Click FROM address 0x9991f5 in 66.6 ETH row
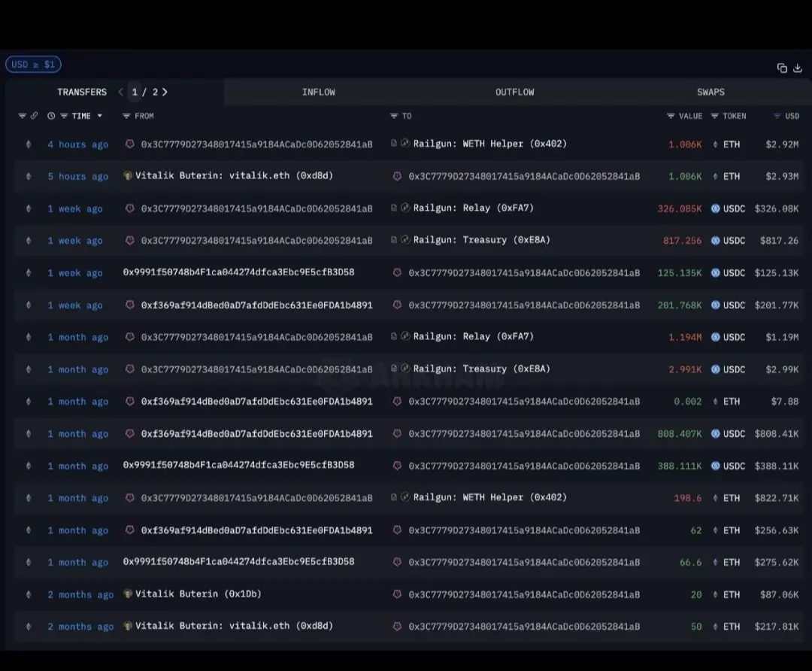The height and width of the screenshot is (671, 812). click(x=239, y=561)
